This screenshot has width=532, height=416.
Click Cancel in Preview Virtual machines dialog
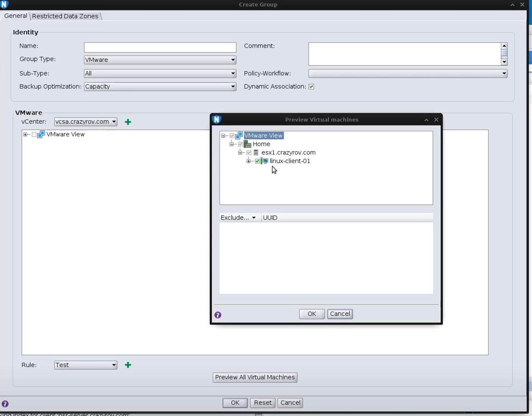(340, 314)
